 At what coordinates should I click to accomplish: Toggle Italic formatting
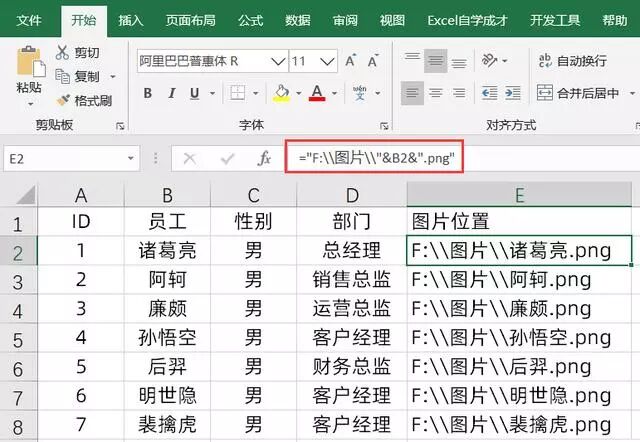coord(171,93)
